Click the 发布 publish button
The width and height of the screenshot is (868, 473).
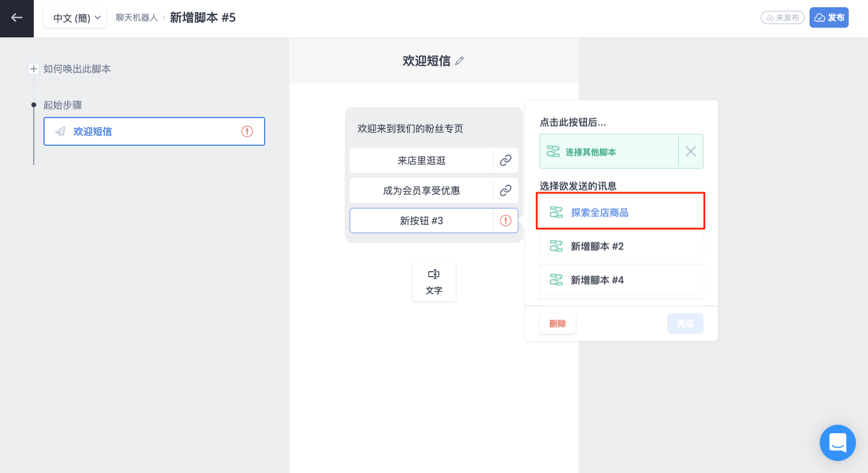pyautogui.click(x=829, y=17)
